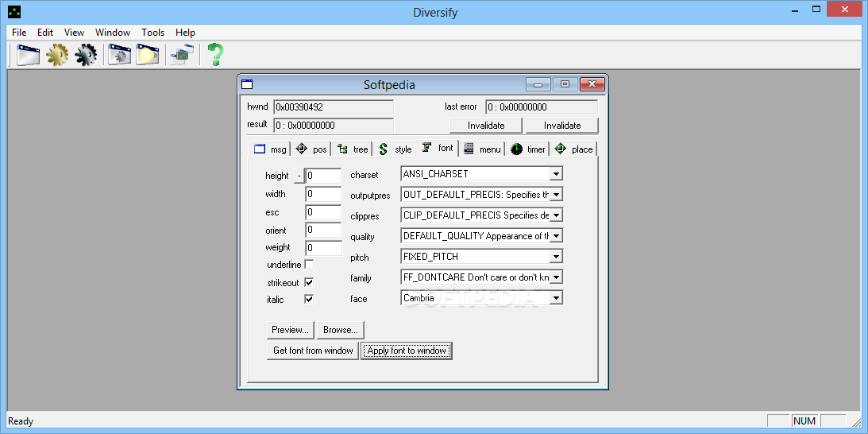Click into the esc input field
Screen dimensions: 868x434
coord(324,212)
